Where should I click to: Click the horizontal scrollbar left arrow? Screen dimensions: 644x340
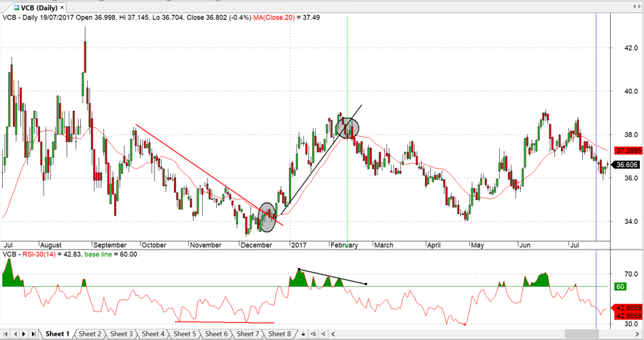[x=333, y=335]
